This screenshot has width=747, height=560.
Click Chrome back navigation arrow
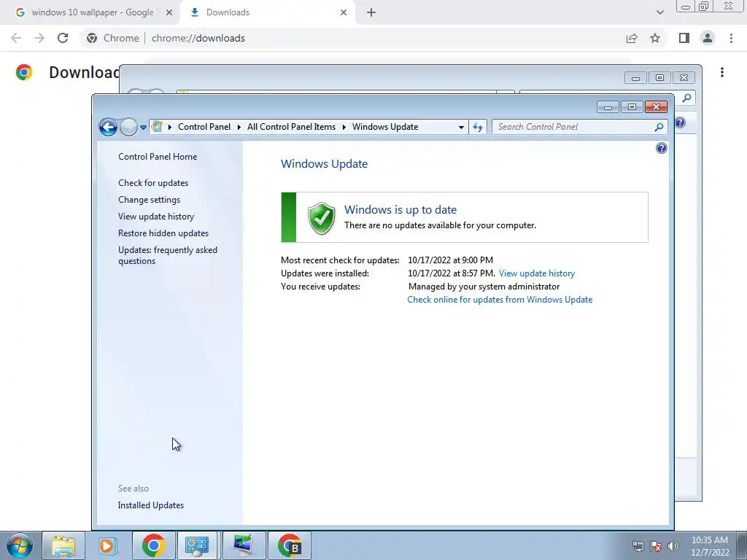(16, 38)
